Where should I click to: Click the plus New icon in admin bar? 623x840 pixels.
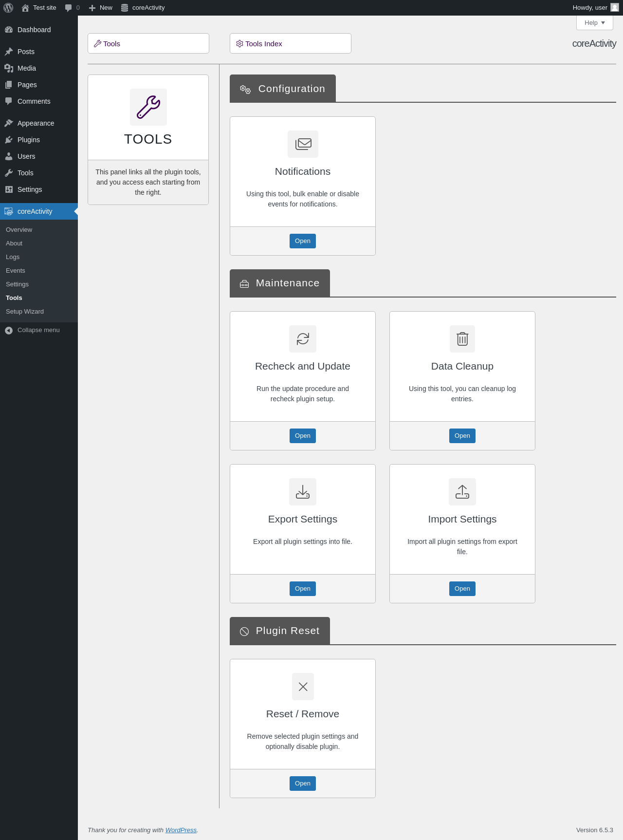(x=92, y=8)
